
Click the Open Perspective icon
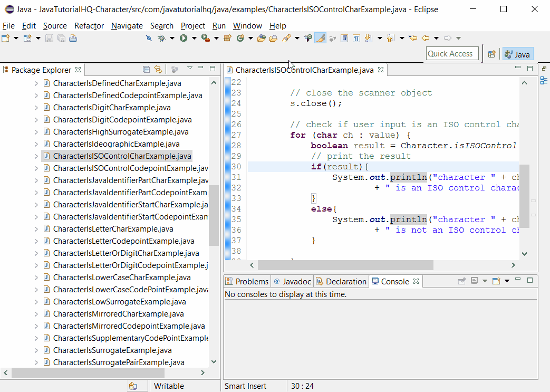[492, 54]
